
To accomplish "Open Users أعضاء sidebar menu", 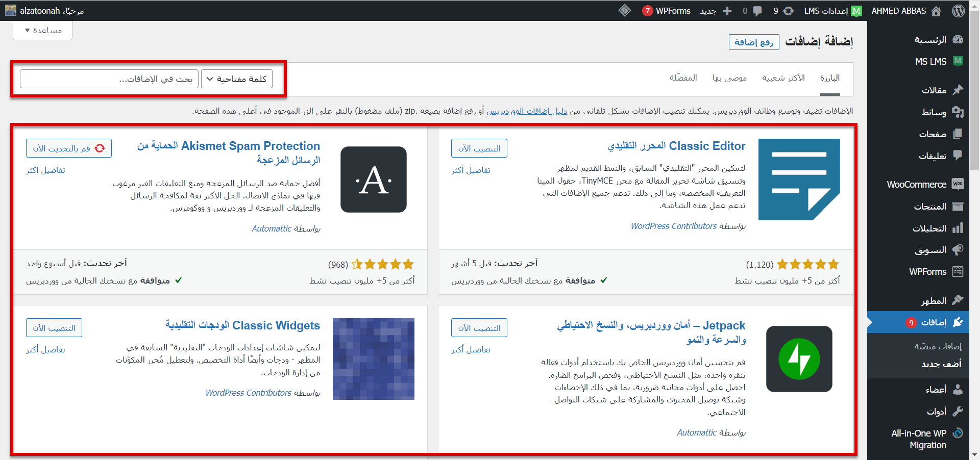I will click(x=943, y=390).
